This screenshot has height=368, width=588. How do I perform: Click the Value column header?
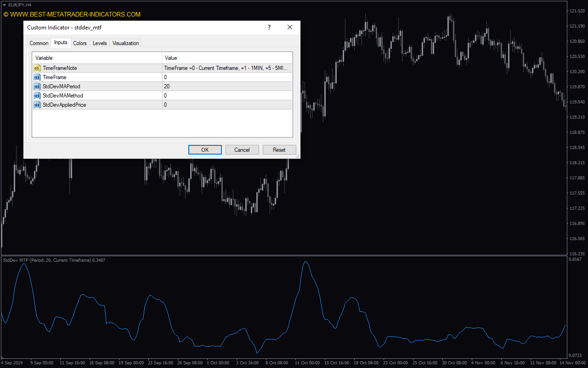tap(227, 58)
